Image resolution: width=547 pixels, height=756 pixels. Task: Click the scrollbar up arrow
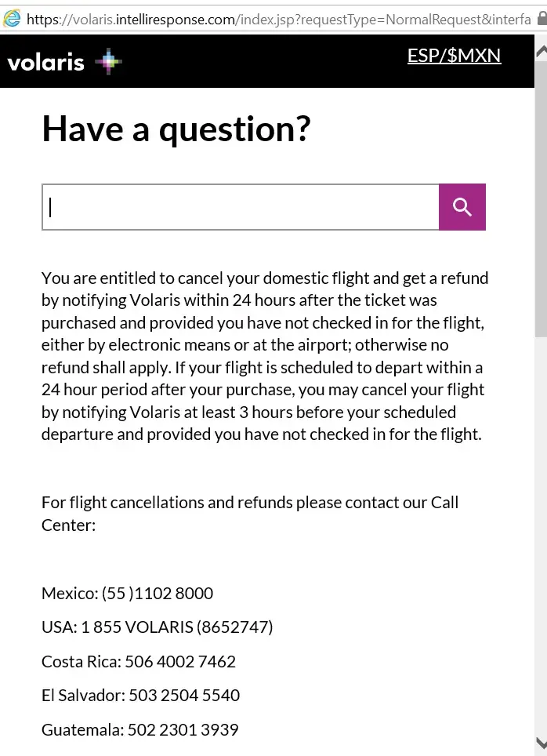click(x=541, y=51)
